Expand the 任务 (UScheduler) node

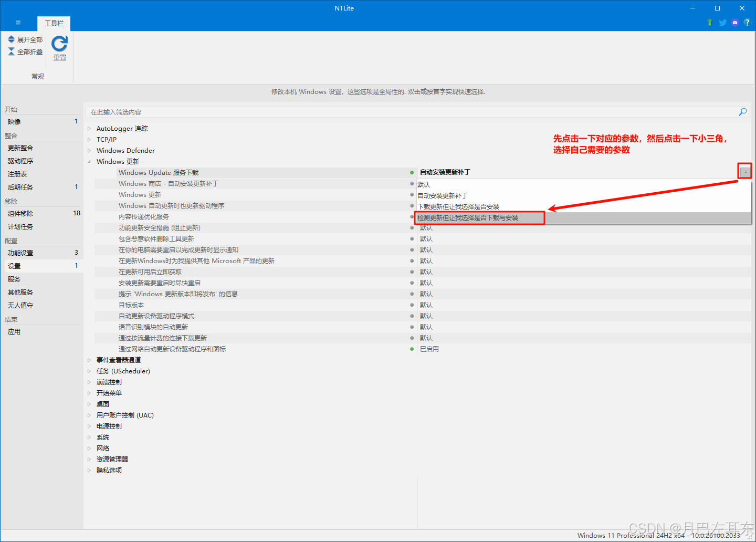[89, 371]
